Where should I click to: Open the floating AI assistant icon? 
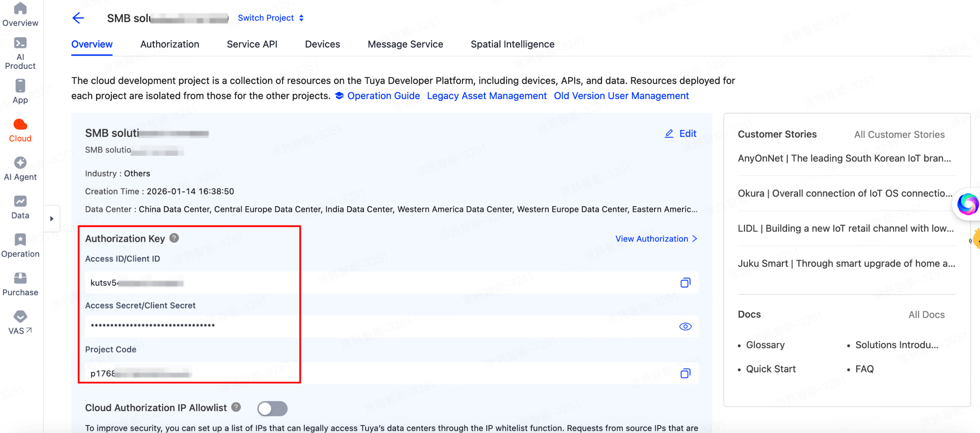click(x=967, y=204)
